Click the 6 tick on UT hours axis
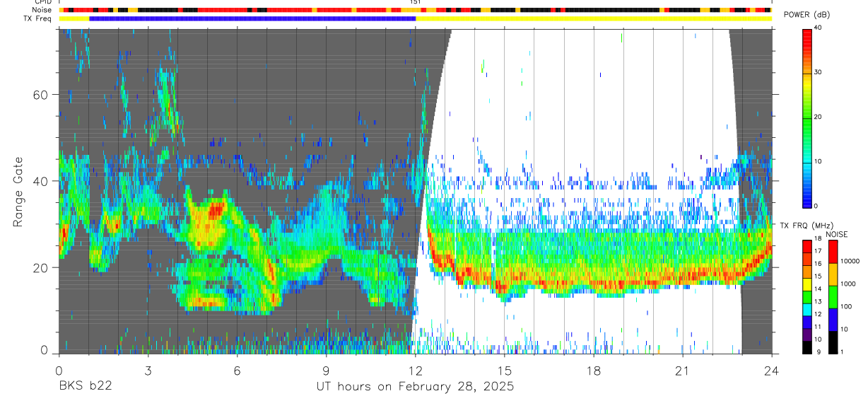The image size is (868, 401). 237,371
